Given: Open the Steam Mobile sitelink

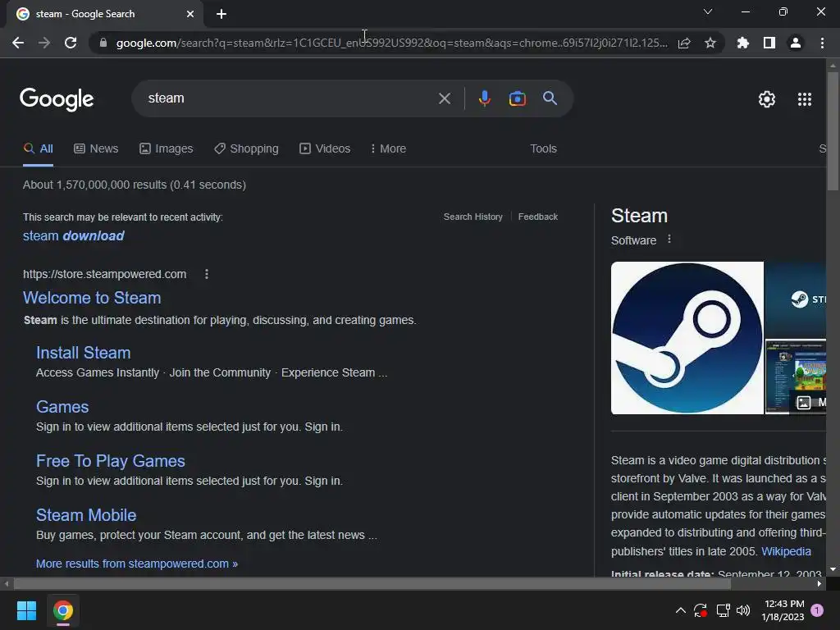Looking at the screenshot, I should pyautogui.click(x=85, y=515).
